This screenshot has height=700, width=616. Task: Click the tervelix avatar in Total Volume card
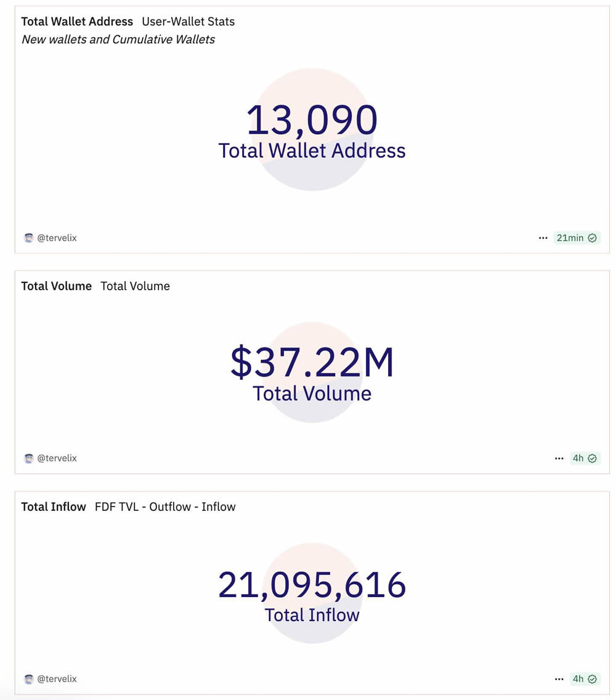(x=28, y=458)
